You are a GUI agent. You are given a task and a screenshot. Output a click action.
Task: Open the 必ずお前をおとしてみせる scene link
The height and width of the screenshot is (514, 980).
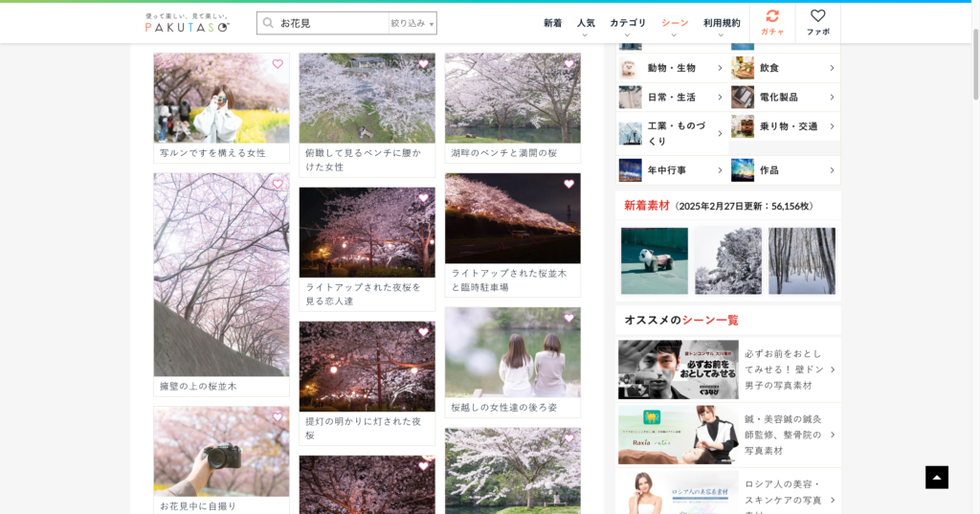coord(783,369)
